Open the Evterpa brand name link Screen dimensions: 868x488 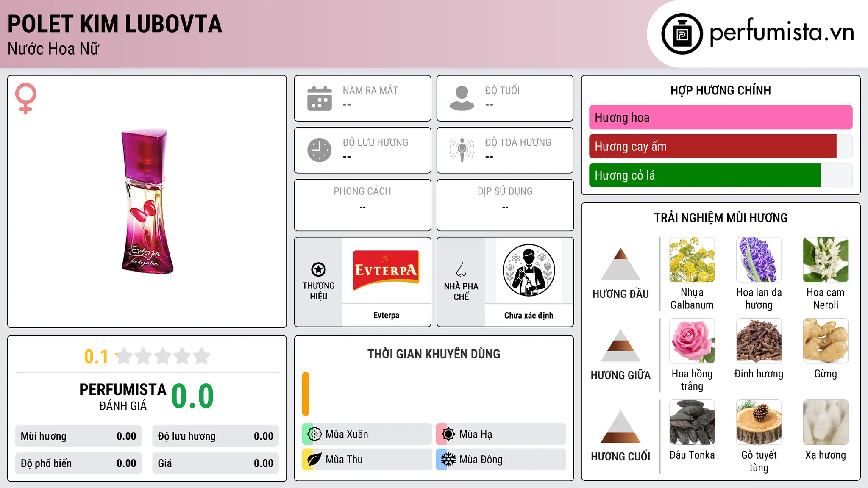pyautogui.click(x=386, y=315)
